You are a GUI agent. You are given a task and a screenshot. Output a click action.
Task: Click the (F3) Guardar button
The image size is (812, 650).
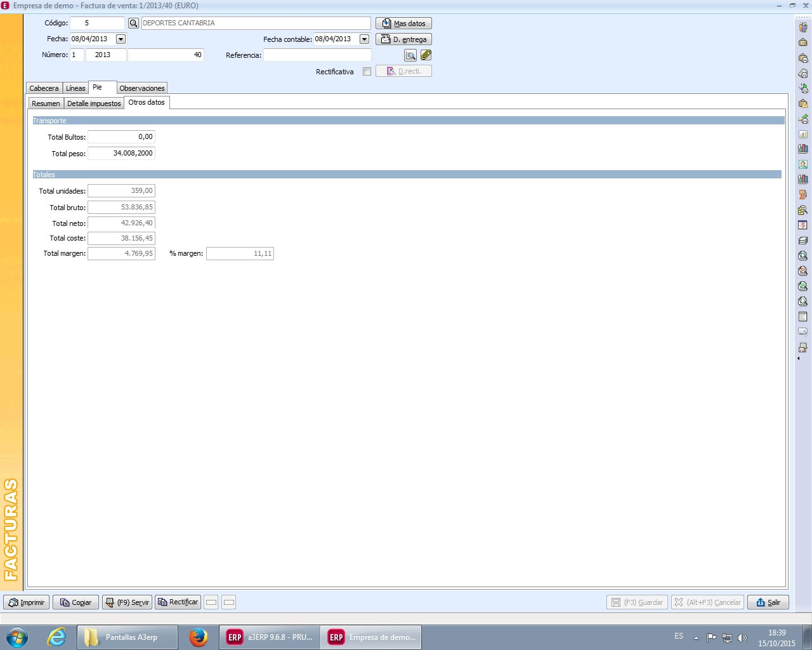pos(638,602)
